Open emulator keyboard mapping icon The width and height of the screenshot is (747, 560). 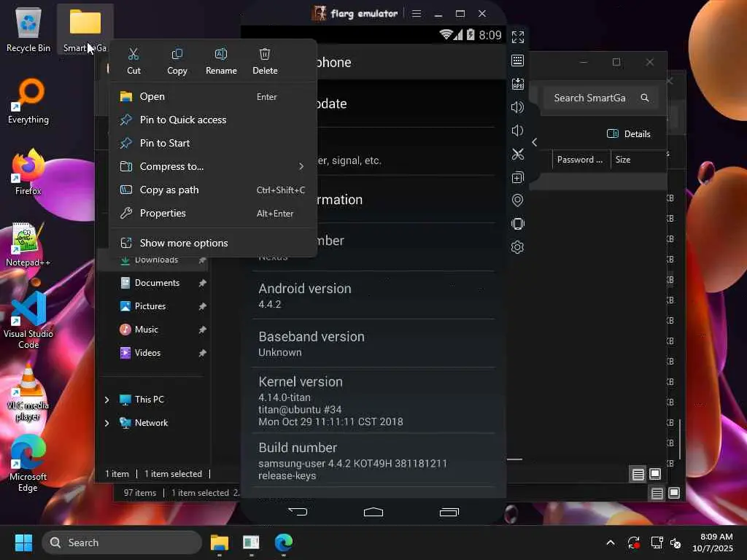[518, 61]
